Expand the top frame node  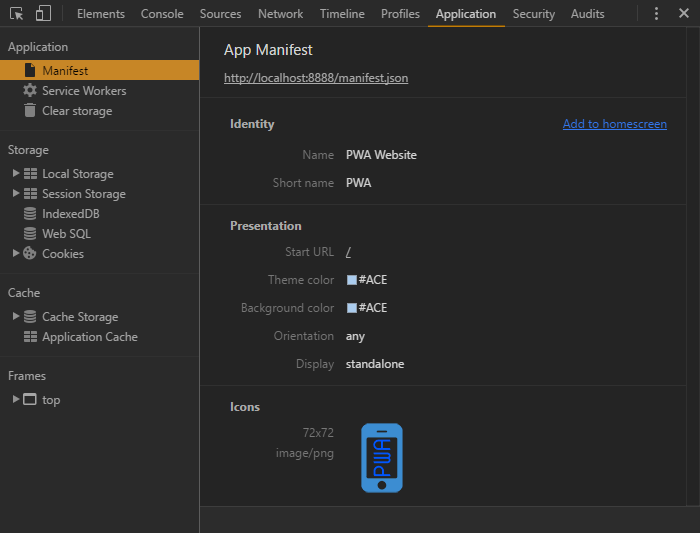point(16,400)
